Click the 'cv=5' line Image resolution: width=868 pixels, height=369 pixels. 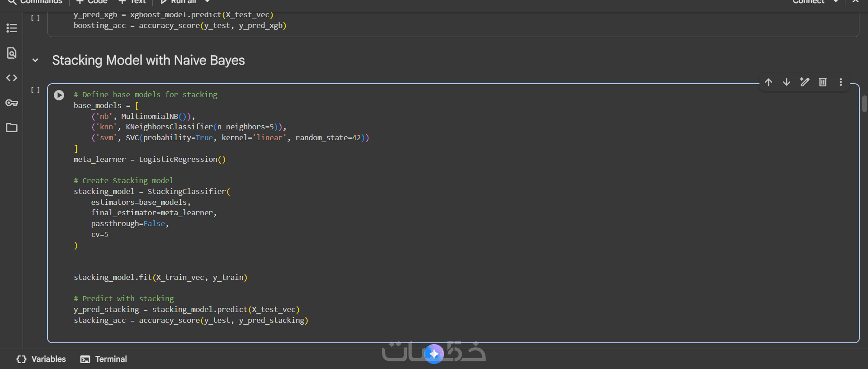pyautogui.click(x=100, y=234)
